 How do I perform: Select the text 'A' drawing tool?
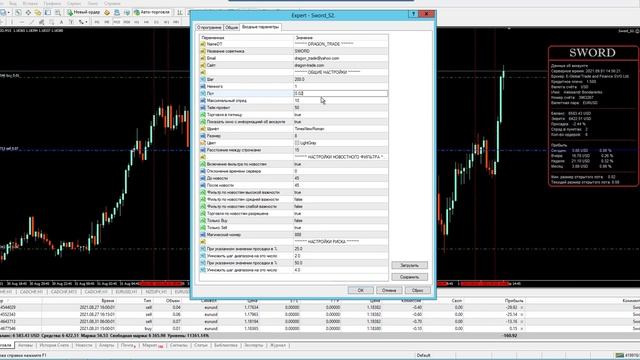coord(61,22)
